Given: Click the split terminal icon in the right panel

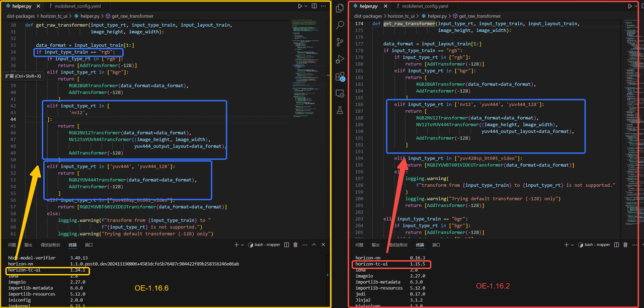Looking at the screenshot, I should [x=617, y=245].
